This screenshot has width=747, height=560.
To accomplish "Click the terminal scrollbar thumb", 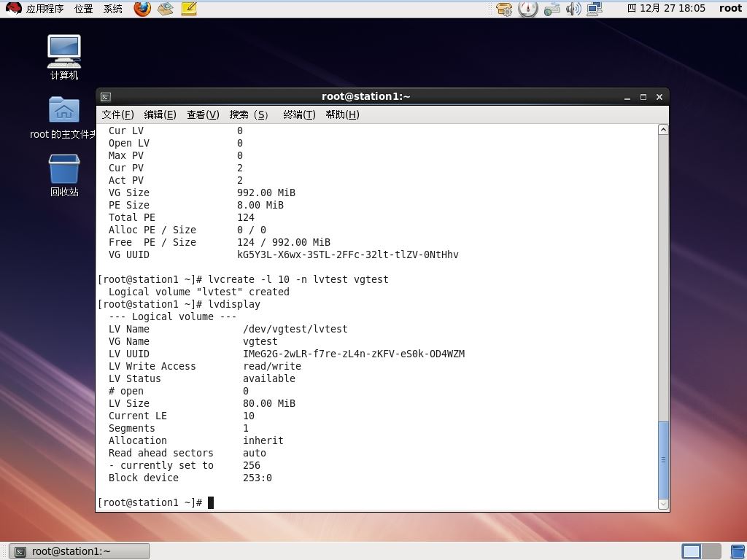I will (663, 460).
